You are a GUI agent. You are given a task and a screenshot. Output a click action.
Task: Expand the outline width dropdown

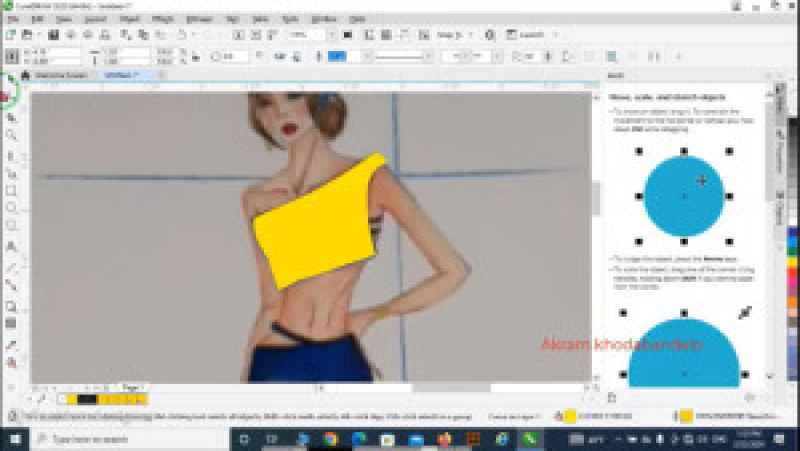pyautogui.click(x=366, y=56)
